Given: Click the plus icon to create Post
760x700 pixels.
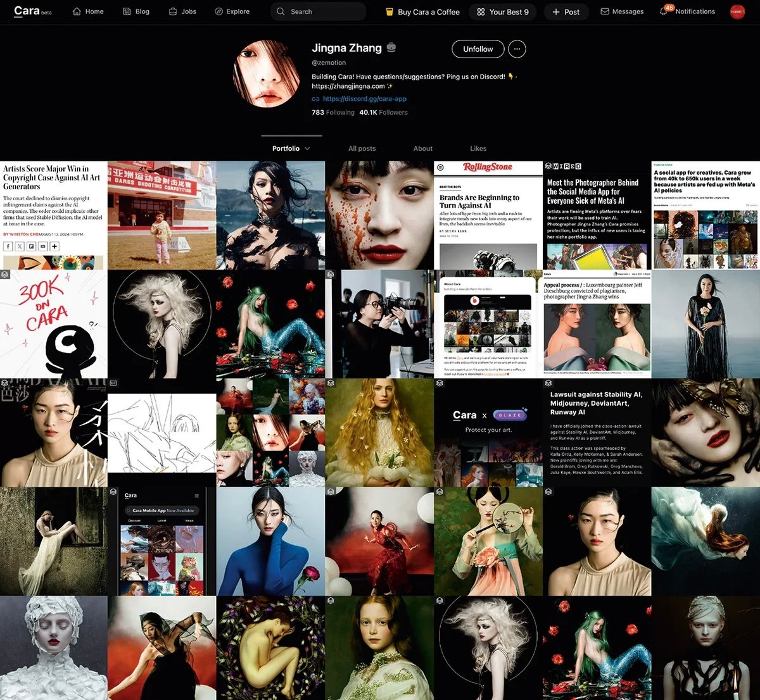Looking at the screenshot, I should point(556,11).
